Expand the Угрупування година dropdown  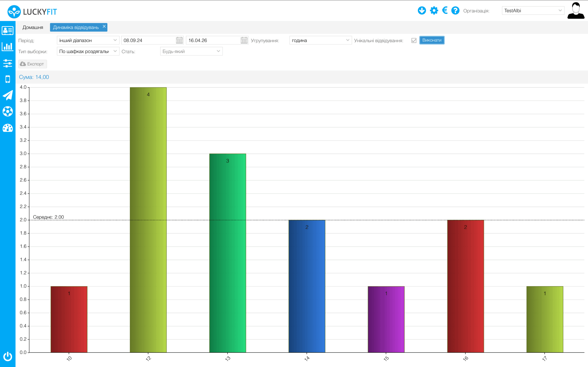[320, 40]
